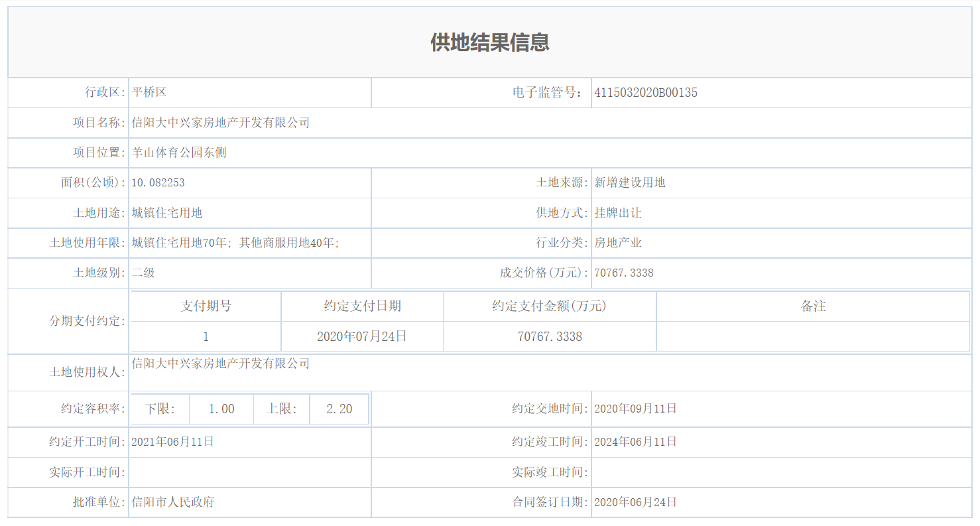Select the 行业分类 label

[562, 243]
